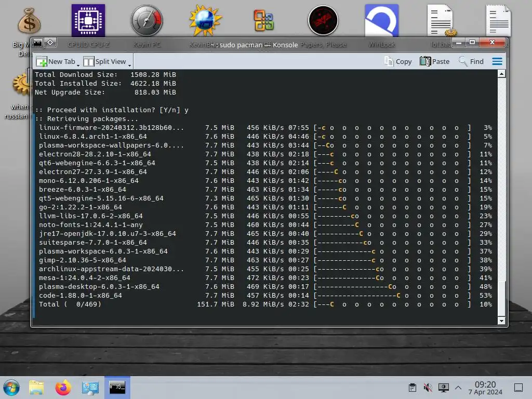Launch Firefox from the taskbar
The width and height of the screenshot is (532, 399).
pyautogui.click(x=63, y=388)
